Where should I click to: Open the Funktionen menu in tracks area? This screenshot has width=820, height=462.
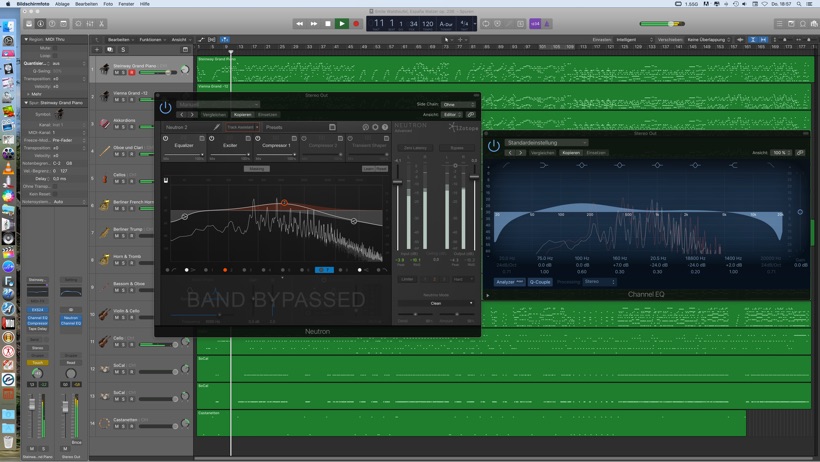(152, 39)
